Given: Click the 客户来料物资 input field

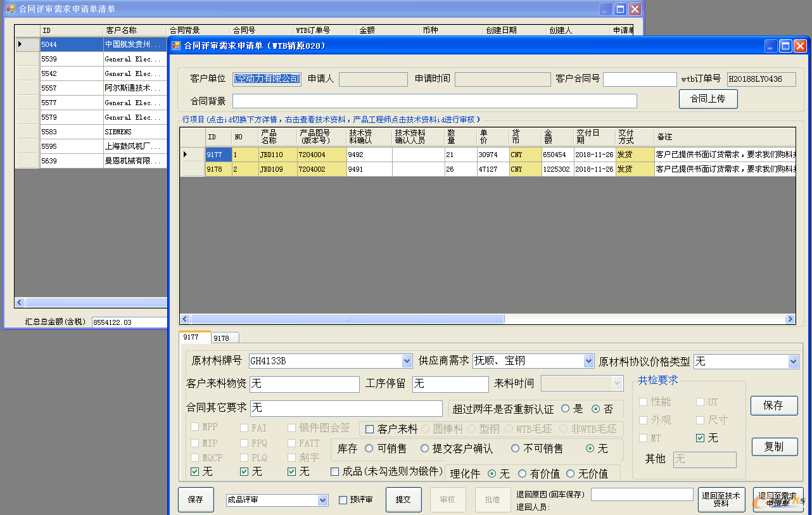Looking at the screenshot, I should 305,384.
